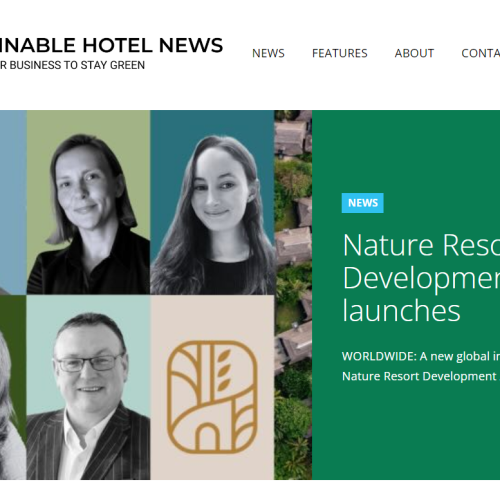Click the golden tree-and-arch logo icon
Image resolution: width=500 pixels, height=500 pixels.
pyautogui.click(x=212, y=397)
